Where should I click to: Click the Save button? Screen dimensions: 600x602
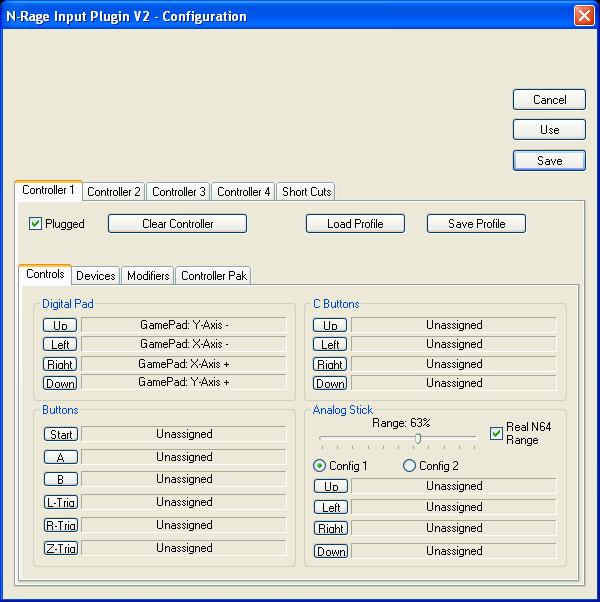(549, 160)
